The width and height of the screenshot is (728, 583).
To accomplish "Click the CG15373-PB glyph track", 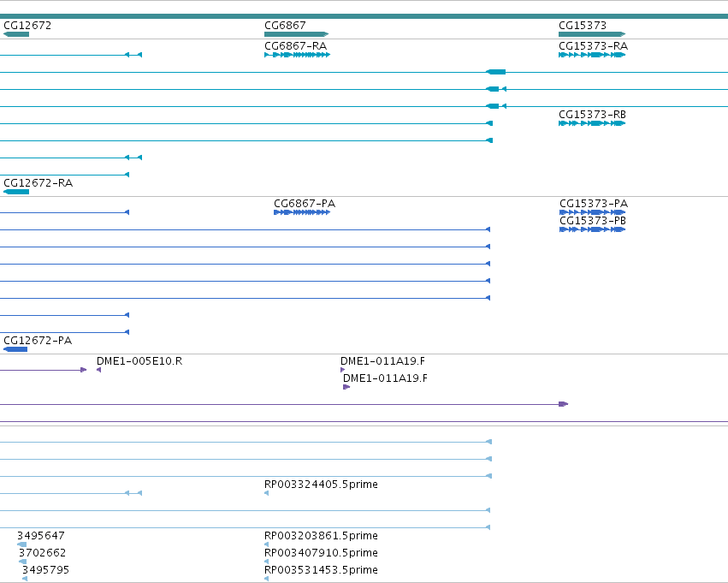I will pyautogui.click(x=593, y=229).
